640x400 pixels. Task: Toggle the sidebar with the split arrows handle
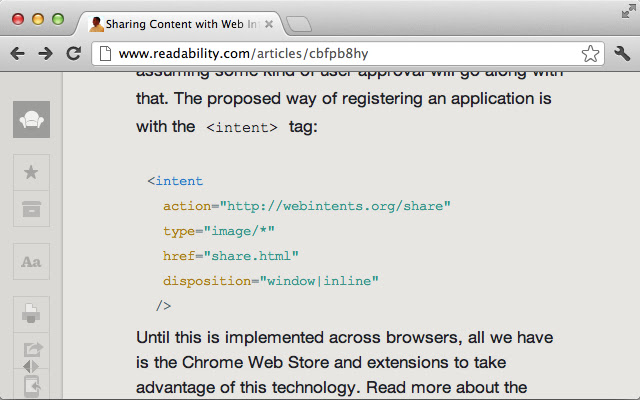31,366
